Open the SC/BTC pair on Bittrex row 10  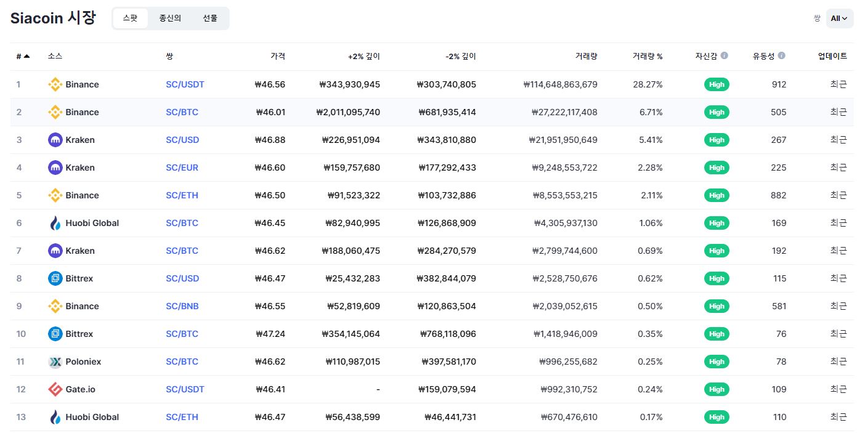pos(182,334)
